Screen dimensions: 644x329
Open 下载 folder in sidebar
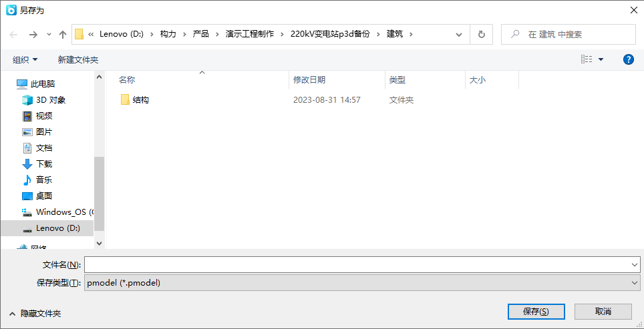tap(44, 163)
